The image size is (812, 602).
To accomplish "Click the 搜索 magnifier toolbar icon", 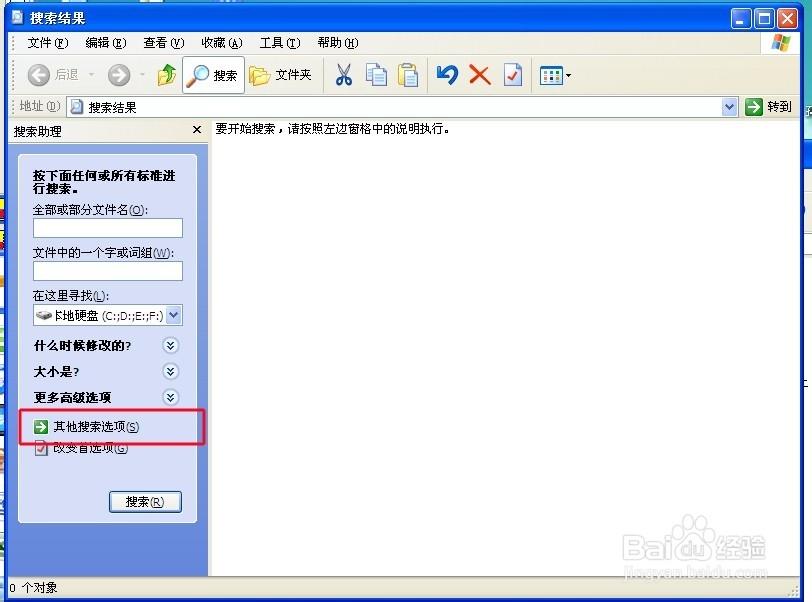I will coord(212,75).
